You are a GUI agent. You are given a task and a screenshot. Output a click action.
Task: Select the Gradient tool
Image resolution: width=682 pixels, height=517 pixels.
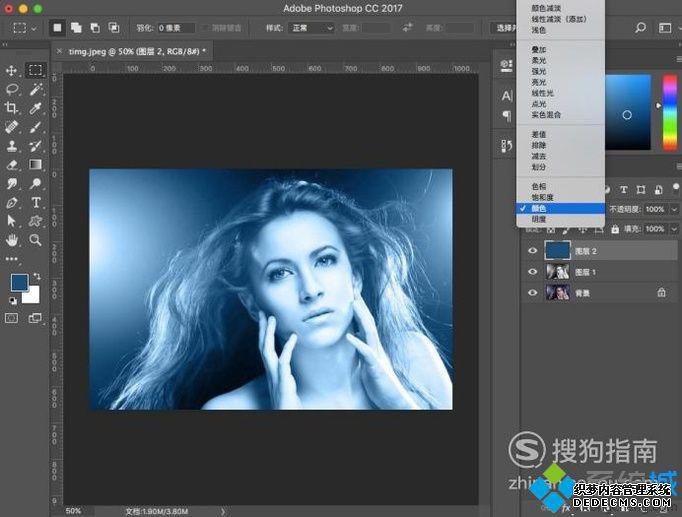pos(36,164)
